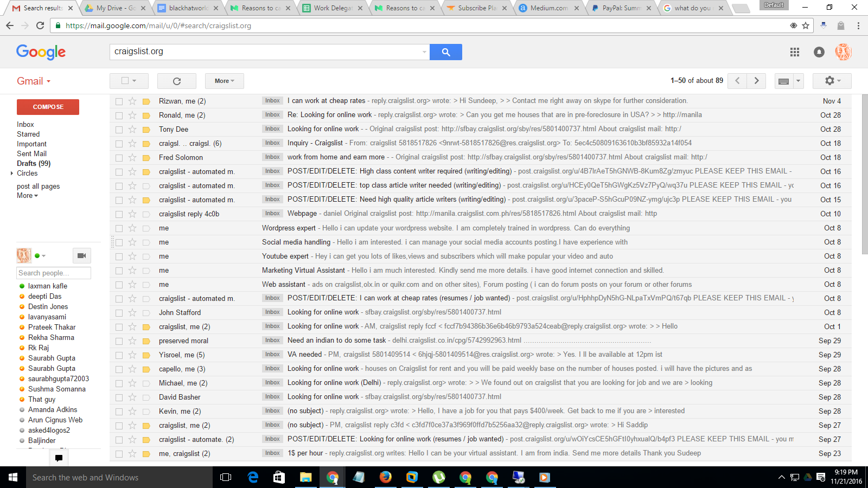Select checkbox for Rizwan, me (2) email
The height and width of the screenshot is (488, 868).
(x=119, y=101)
